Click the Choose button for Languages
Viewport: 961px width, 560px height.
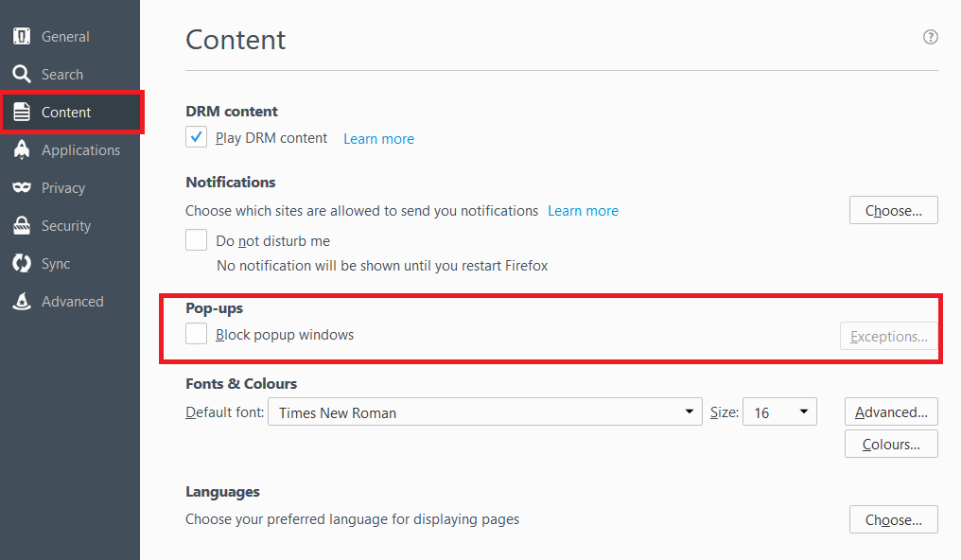[x=894, y=519]
